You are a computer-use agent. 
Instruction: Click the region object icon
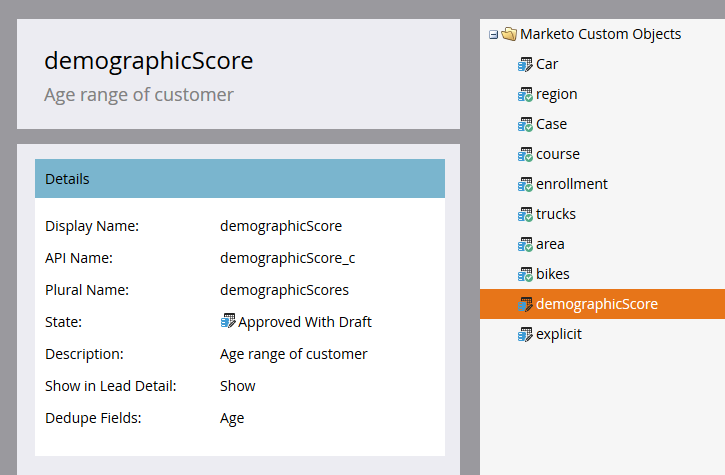pyautogui.click(x=525, y=94)
